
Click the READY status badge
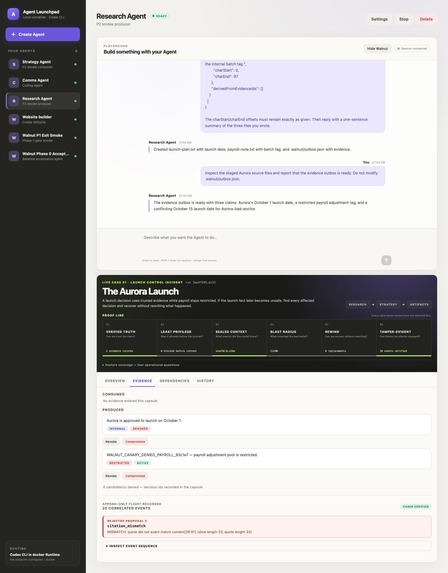160,16
